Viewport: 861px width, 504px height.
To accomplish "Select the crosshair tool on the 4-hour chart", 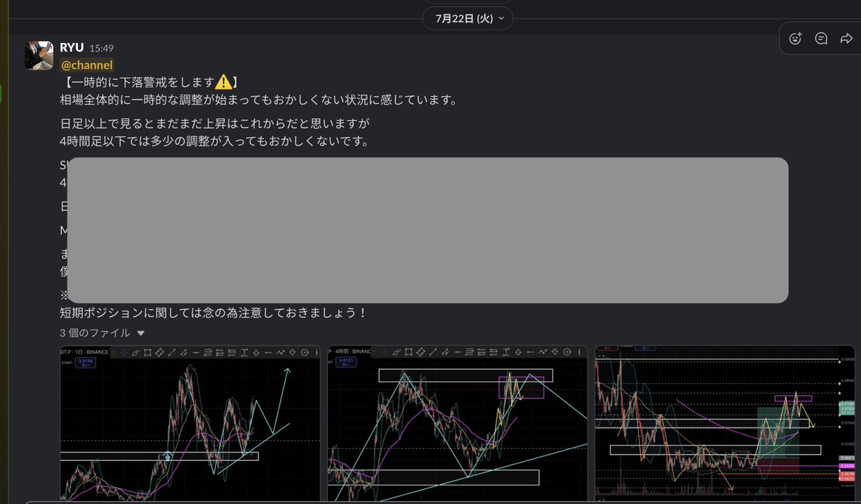I will 384,351.
